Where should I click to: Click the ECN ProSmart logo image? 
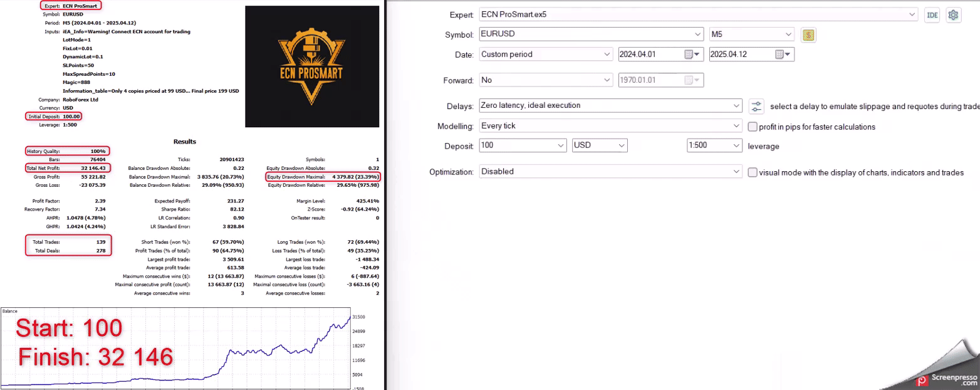coord(312,66)
